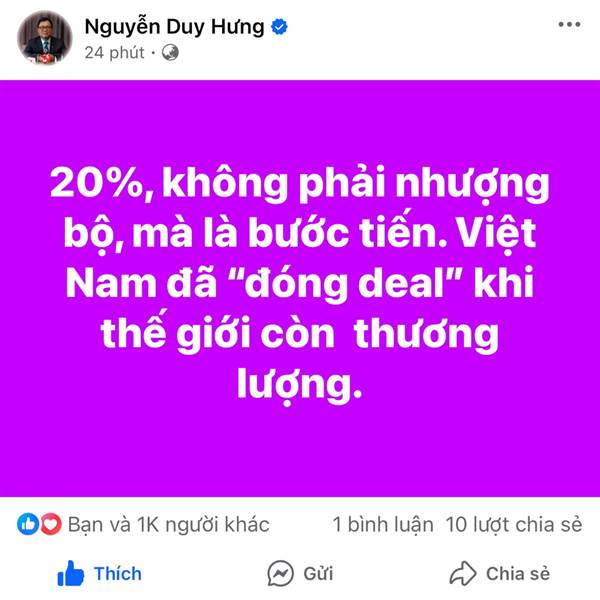
Task: View the Bạn và 1K người khác reactions
Action: (169, 524)
